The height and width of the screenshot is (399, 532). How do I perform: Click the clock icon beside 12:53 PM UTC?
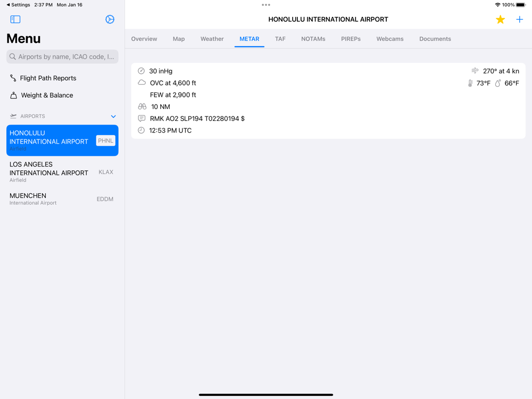[141, 130]
